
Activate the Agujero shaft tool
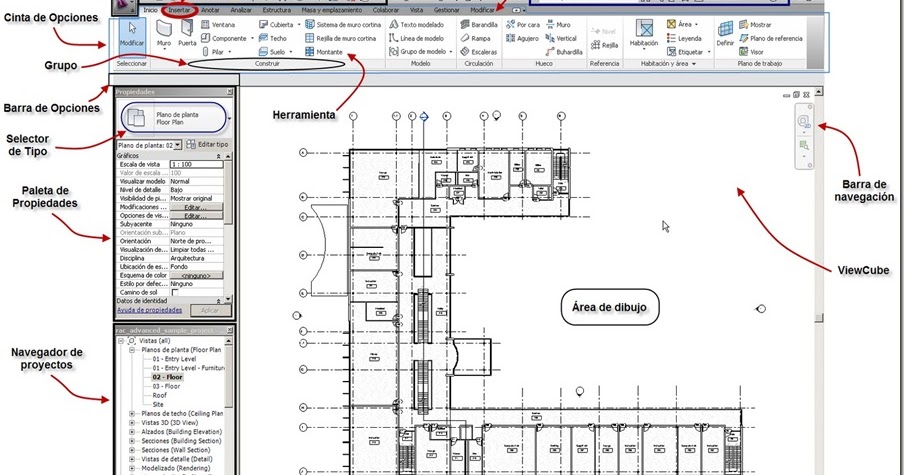pos(522,38)
